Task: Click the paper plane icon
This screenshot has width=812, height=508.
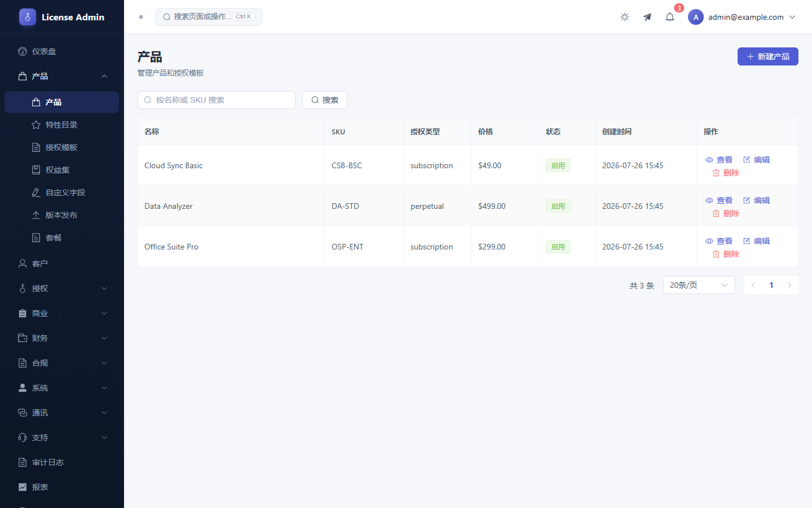Action: 647,17
